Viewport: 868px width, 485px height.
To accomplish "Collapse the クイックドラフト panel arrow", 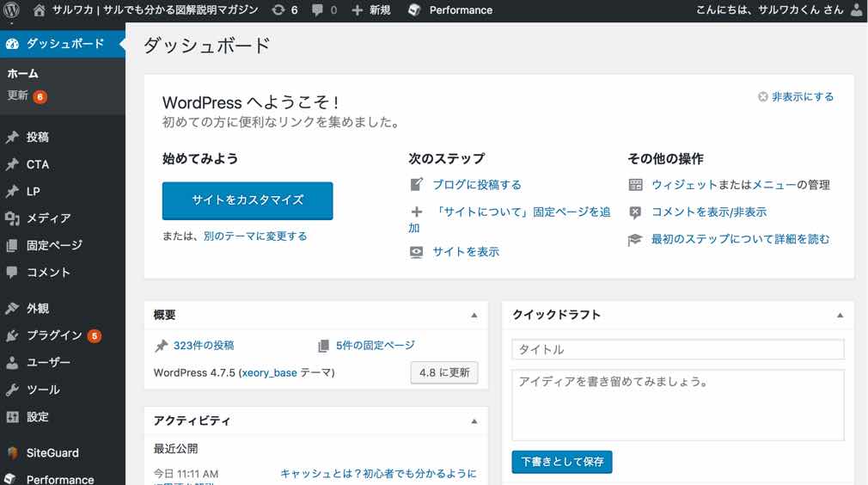I will pyautogui.click(x=840, y=315).
